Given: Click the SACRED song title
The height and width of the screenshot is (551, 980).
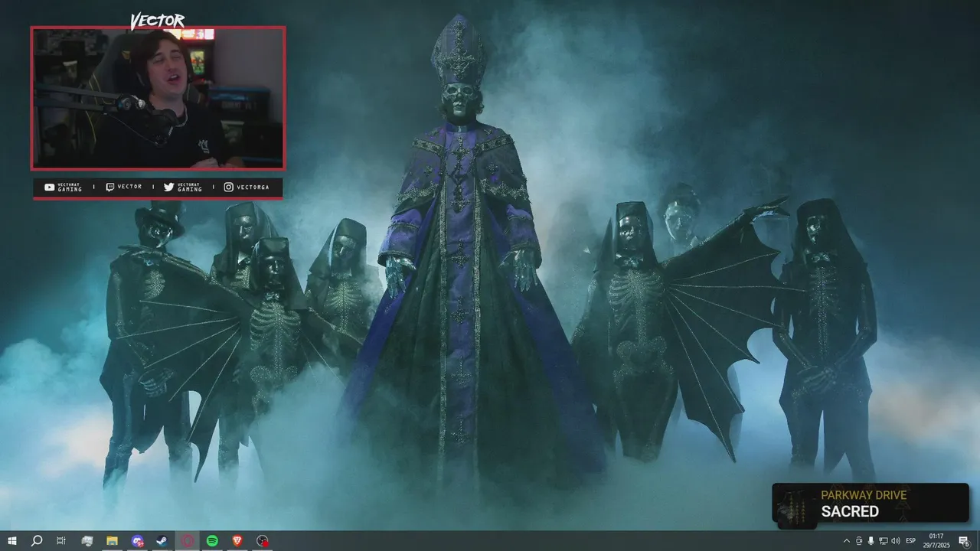Looking at the screenshot, I should tap(850, 511).
